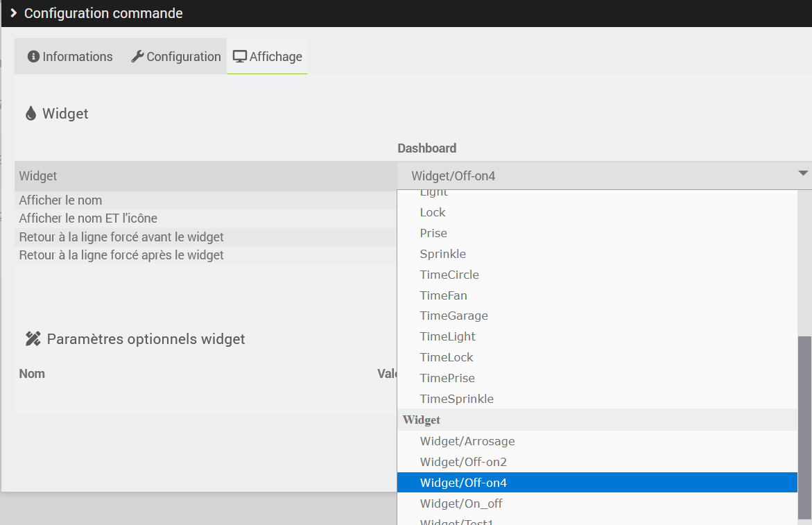Select the Lock widget option
Viewport: 812px width, 525px height.
coord(433,212)
